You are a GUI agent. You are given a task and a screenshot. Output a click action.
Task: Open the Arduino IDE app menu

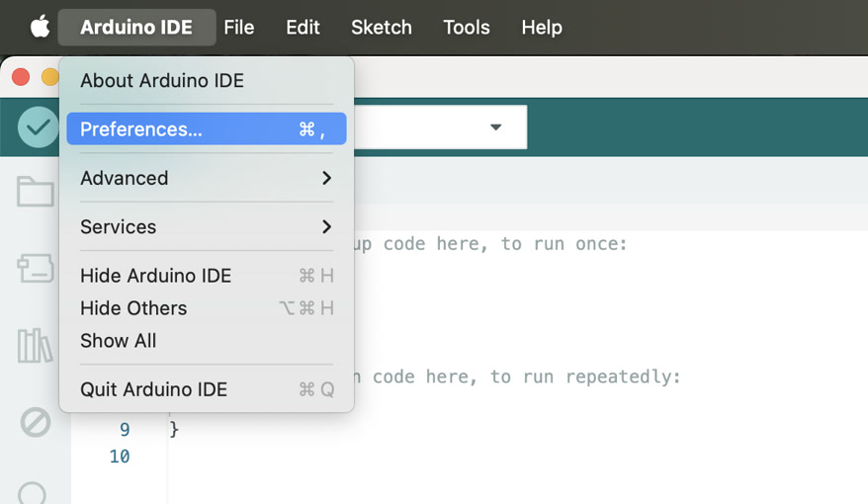tap(136, 27)
